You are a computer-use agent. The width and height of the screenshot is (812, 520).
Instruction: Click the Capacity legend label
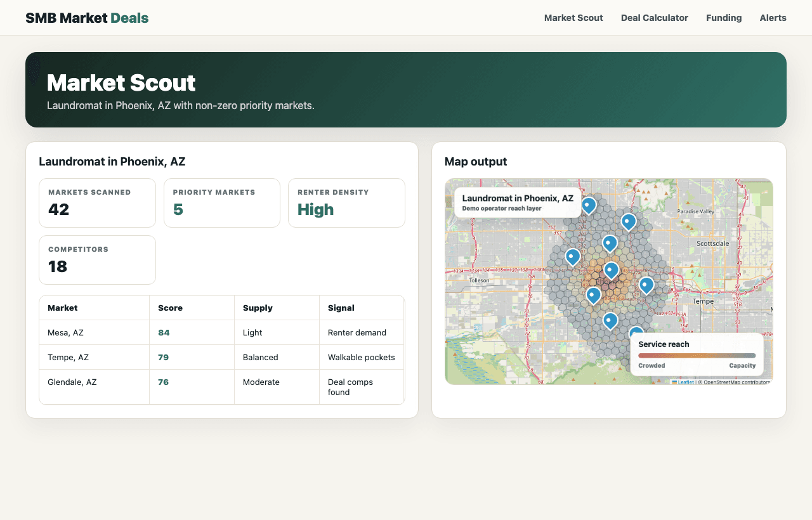(742, 365)
